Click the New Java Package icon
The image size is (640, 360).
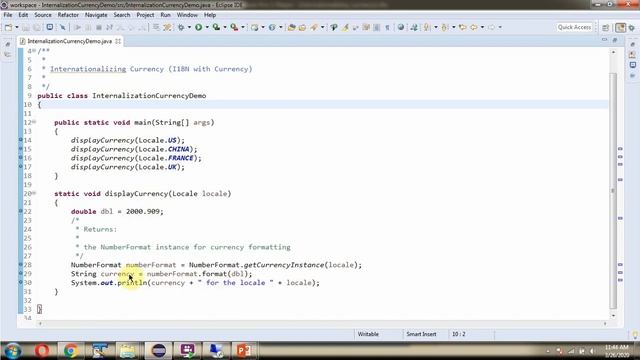tap(254, 27)
